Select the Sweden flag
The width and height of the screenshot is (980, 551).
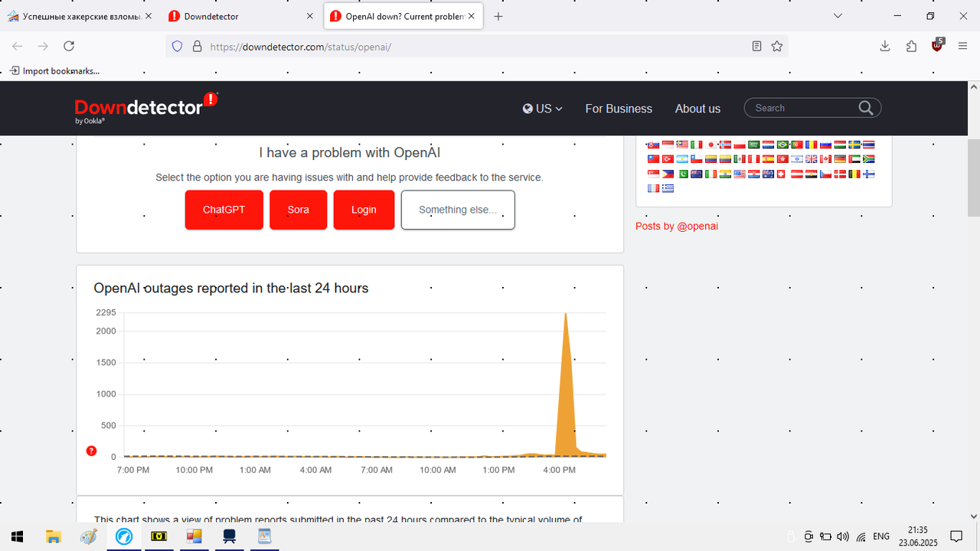tap(854, 145)
